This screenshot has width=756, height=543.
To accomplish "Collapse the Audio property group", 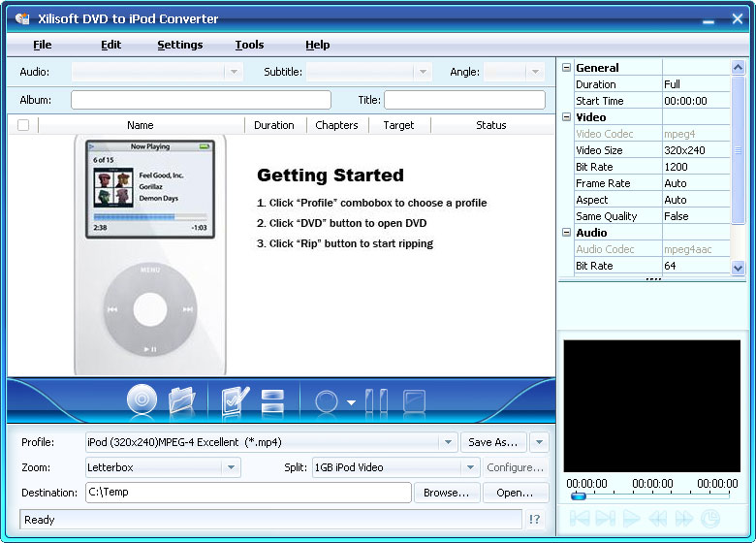I will (567, 233).
